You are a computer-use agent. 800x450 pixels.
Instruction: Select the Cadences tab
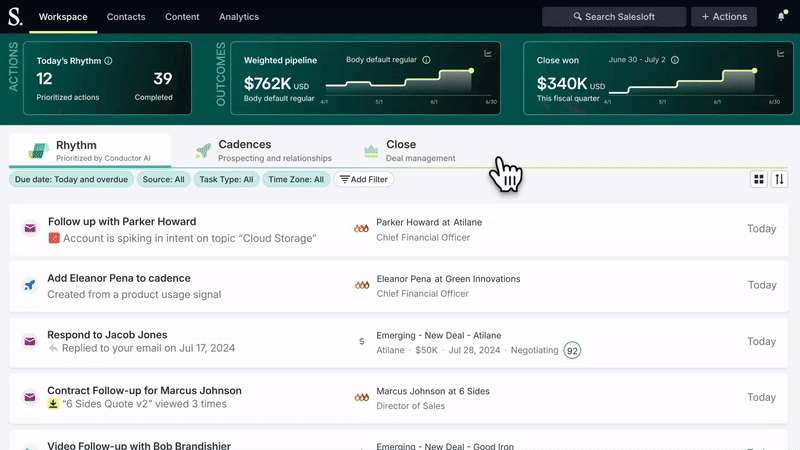click(x=264, y=151)
